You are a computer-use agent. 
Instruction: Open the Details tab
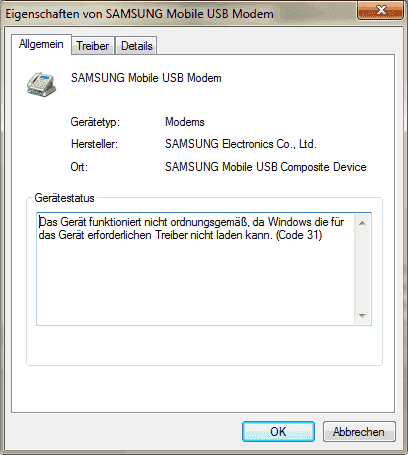tap(137, 46)
